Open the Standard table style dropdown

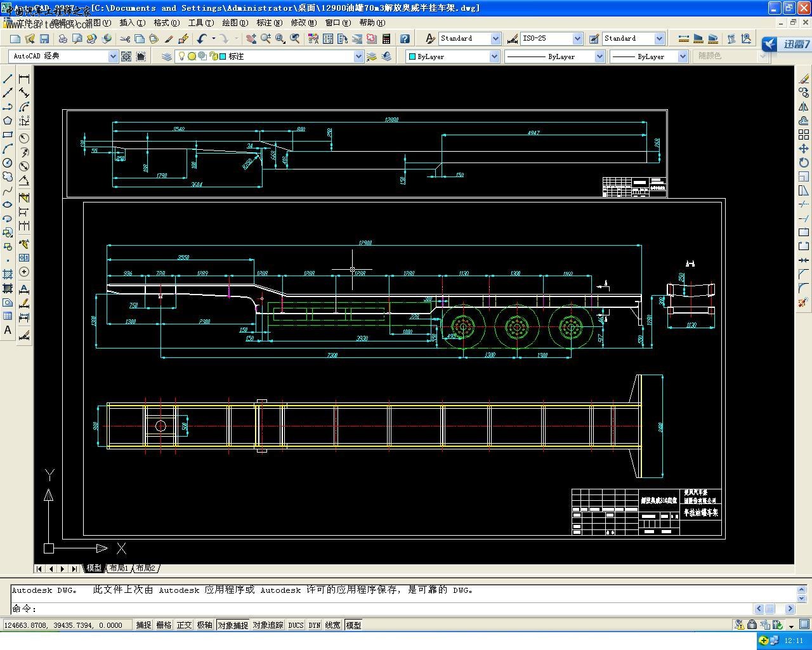tap(659, 39)
